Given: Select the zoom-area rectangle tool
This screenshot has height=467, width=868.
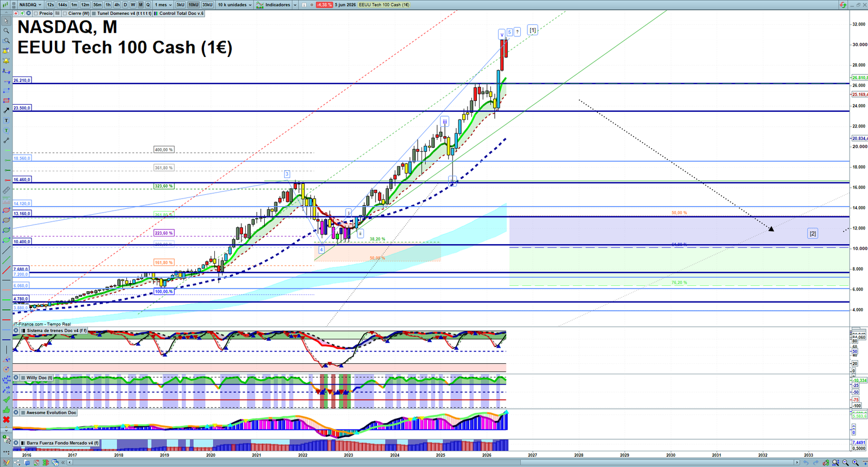Looking at the screenshot, I should (x=6, y=41).
